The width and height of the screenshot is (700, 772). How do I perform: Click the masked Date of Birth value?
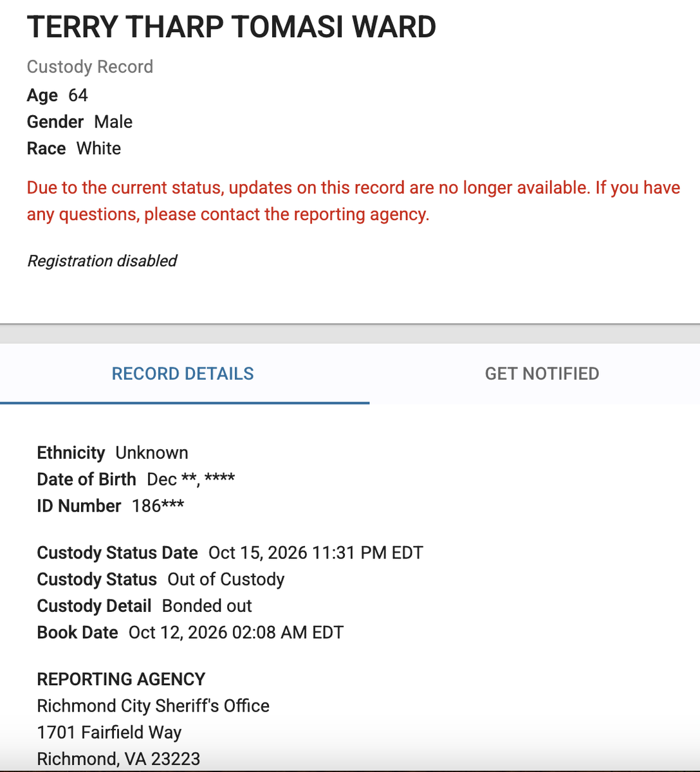(191, 479)
